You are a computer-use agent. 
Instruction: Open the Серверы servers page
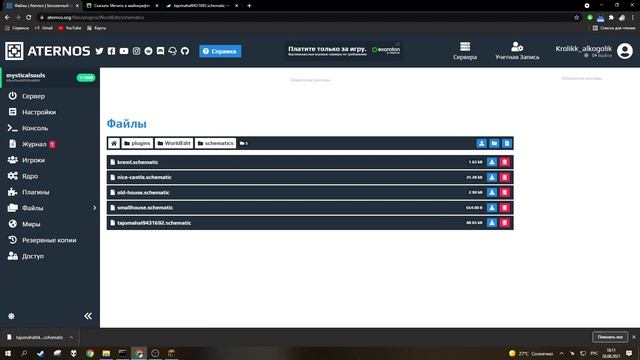tap(465, 51)
